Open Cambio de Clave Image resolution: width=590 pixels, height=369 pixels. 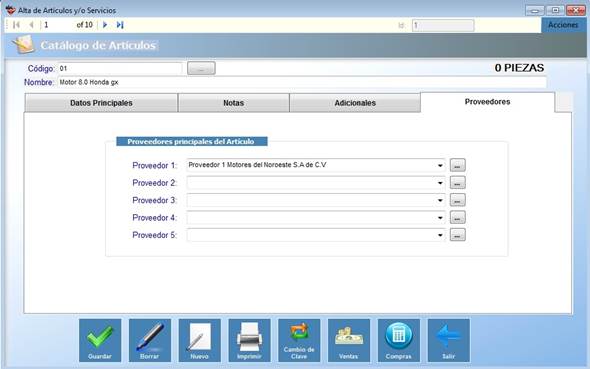299,340
